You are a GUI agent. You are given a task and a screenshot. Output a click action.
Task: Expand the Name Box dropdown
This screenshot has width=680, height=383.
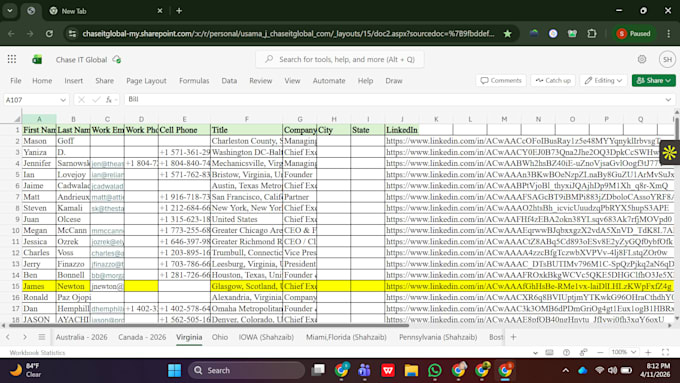63,100
